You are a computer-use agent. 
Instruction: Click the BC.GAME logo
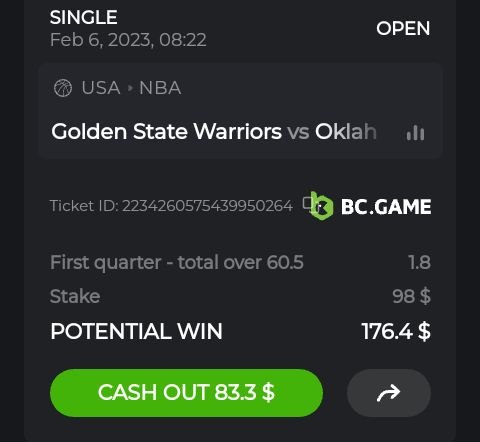pos(371,206)
